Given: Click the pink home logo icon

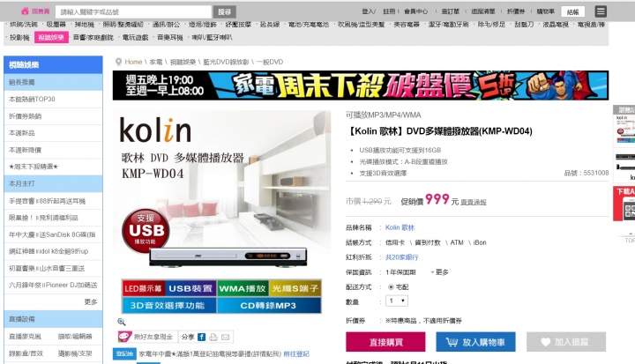Looking at the screenshot, I should coord(25,11).
